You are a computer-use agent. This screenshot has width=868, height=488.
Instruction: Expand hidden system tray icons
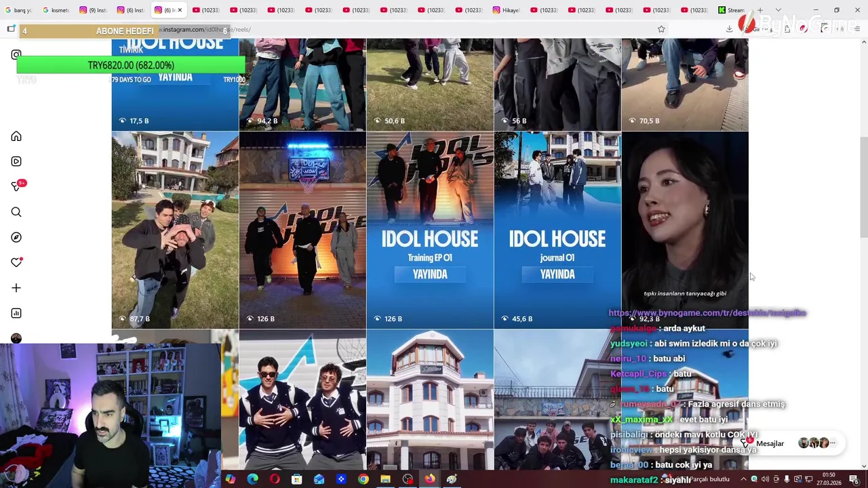pyautogui.click(x=743, y=479)
